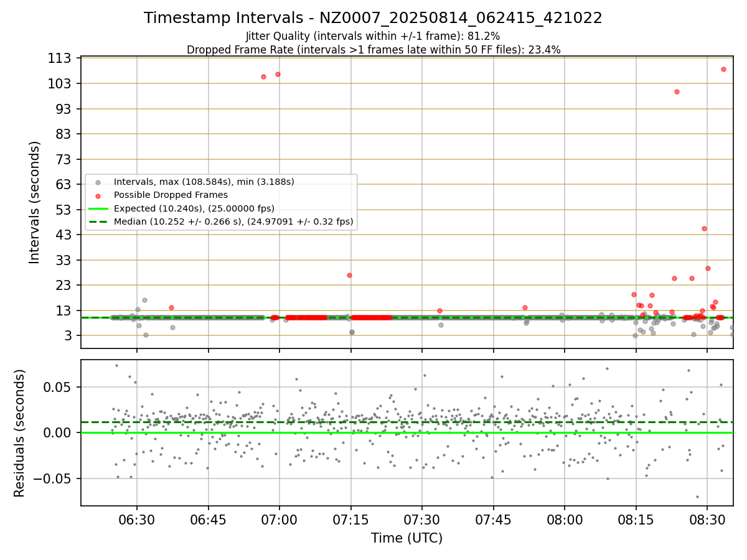Click the 08:00 x-axis tick label
The width and height of the screenshot is (747, 560).
click(x=565, y=520)
